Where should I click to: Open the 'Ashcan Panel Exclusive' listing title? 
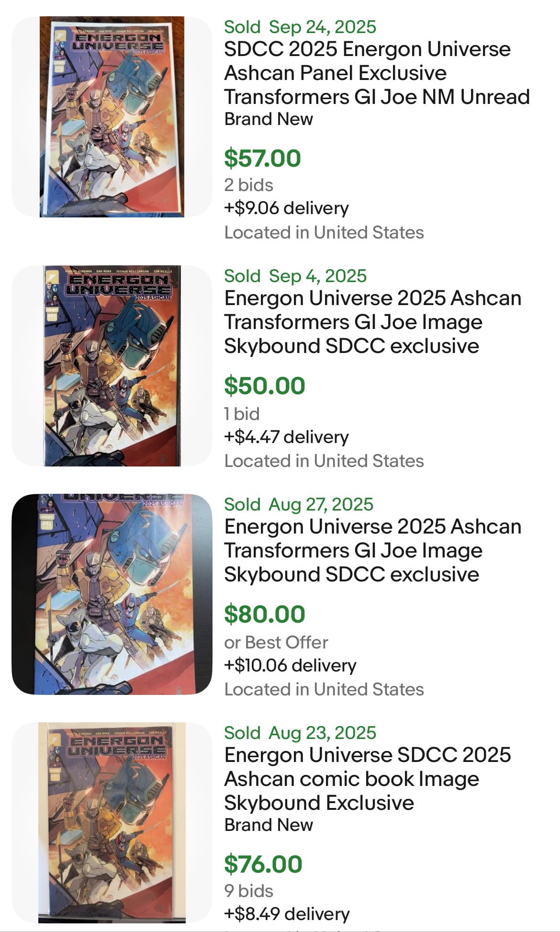(376, 73)
